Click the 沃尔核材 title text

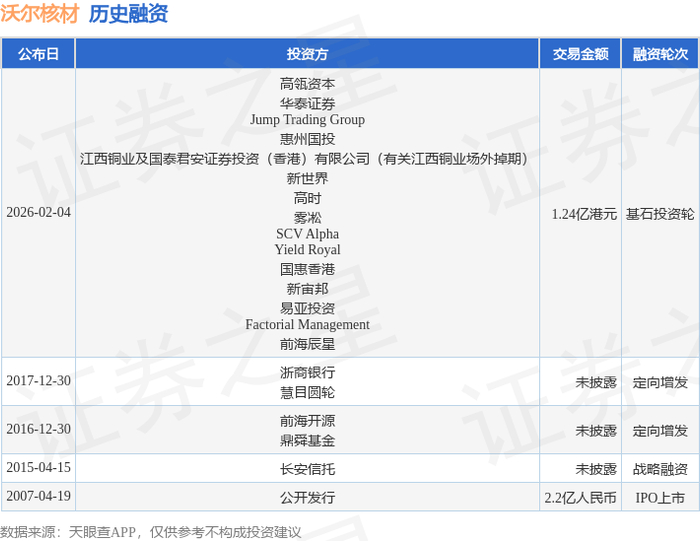(x=40, y=13)
